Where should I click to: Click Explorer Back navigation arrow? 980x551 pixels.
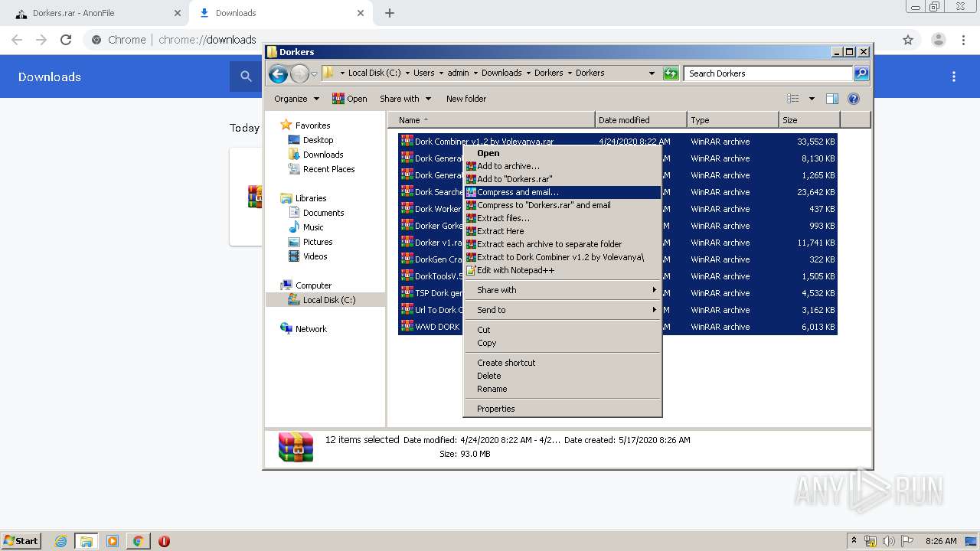[x=278, y=73]
